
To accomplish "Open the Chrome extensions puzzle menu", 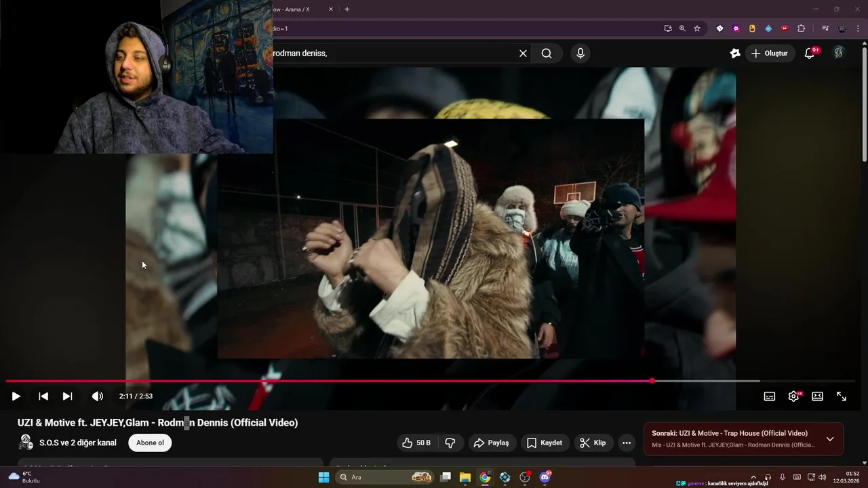I will point(802,28).
